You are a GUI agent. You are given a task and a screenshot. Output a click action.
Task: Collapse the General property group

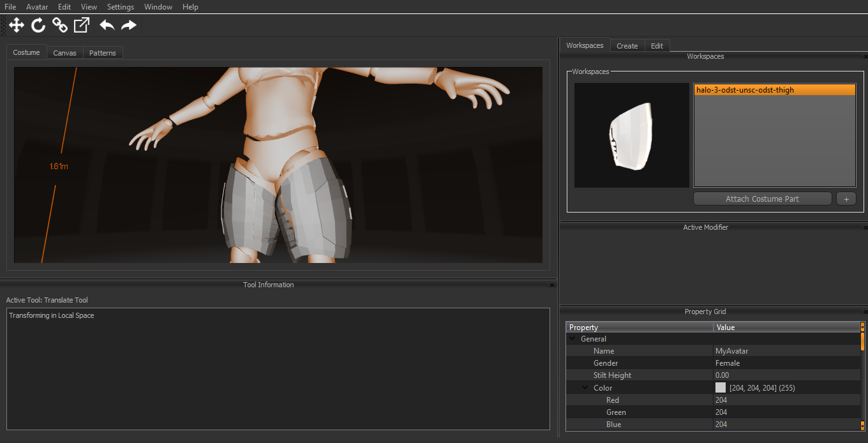[x=572, y=339]
